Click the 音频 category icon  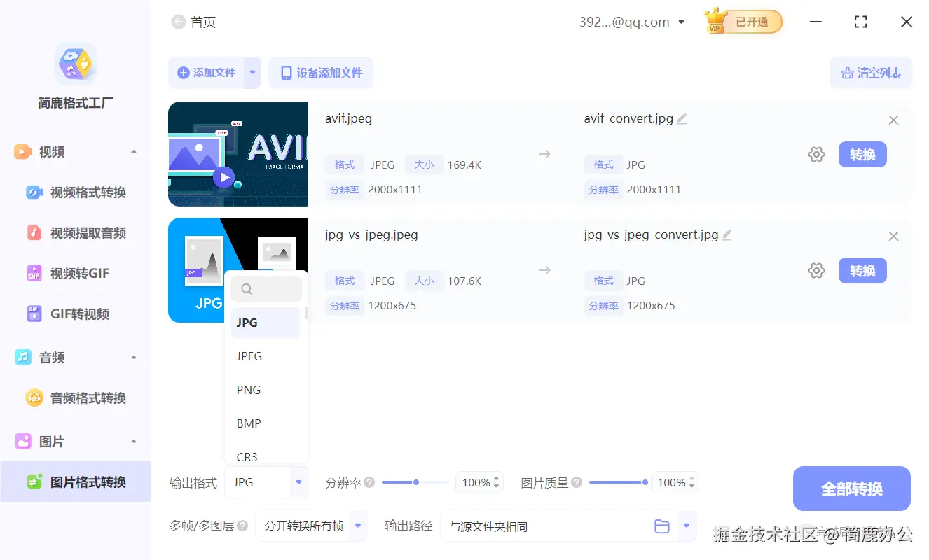(x=23, y=358)
